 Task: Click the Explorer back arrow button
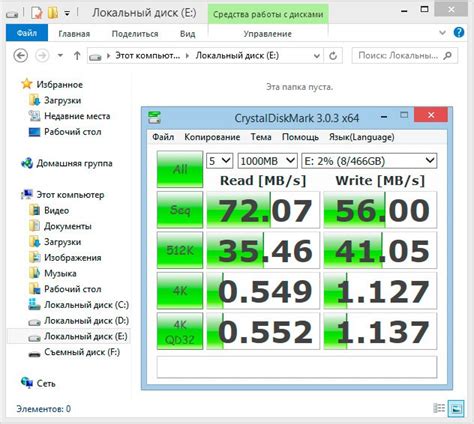20,55
